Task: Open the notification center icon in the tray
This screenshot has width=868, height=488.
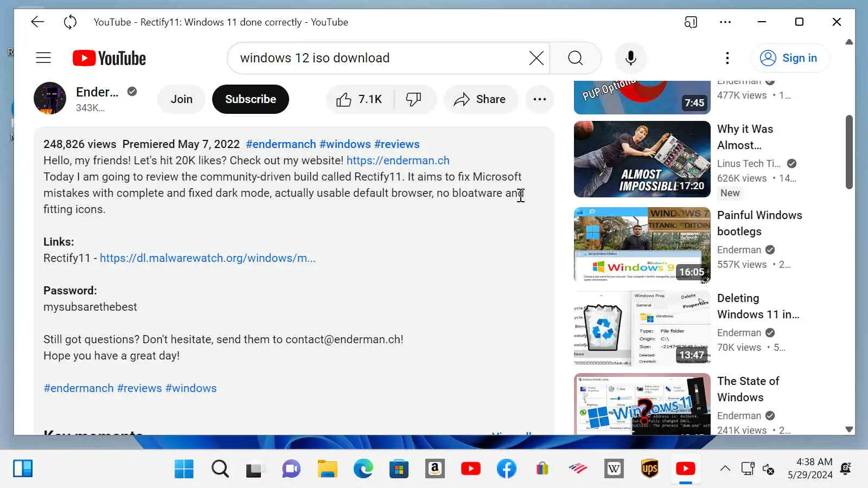Action: (845, 468)
